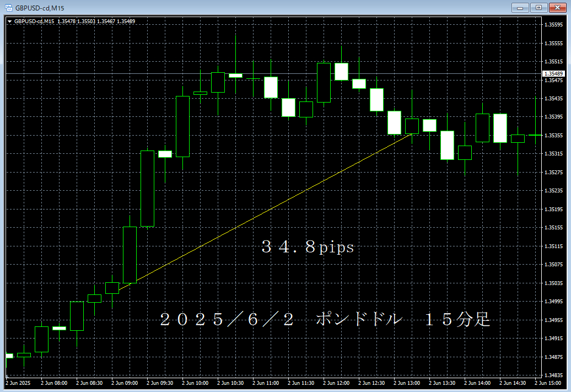The height and width of the screenshot is (392, 571).
Task: Click the 2 Jun 09:30 time axis label
Action: [160, 383]
